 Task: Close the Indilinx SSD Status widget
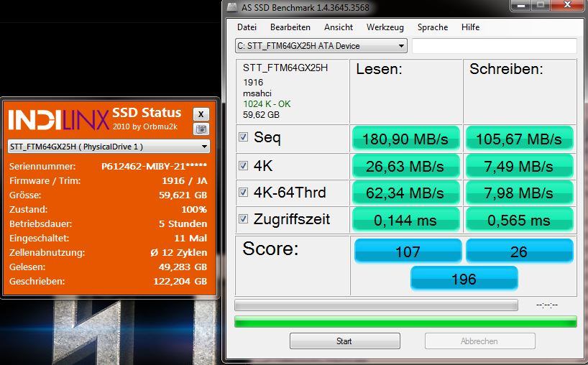point(201,114)
